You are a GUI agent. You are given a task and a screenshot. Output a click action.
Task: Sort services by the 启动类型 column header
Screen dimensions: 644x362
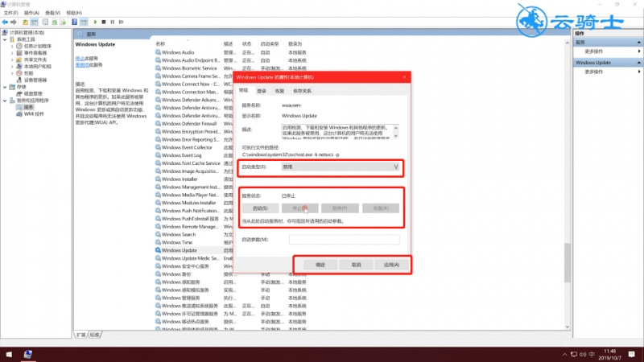point(270,44)
